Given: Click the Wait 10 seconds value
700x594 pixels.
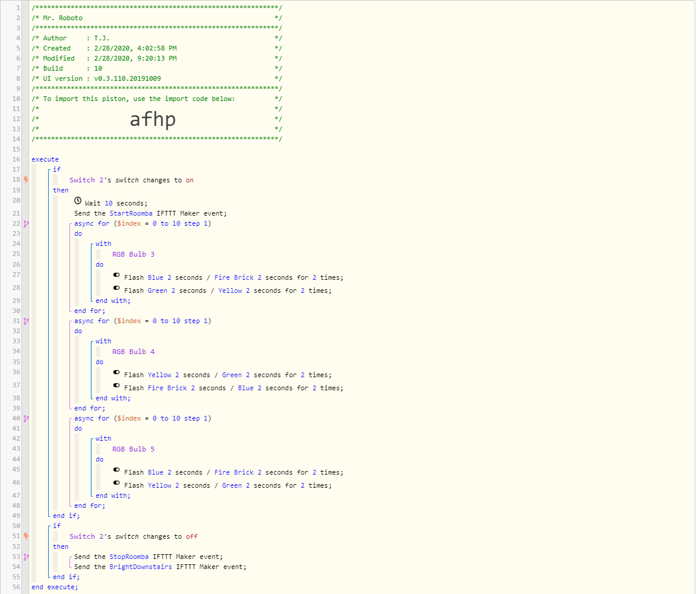Looking at the screenshot, I should click(x=109, y=203).
